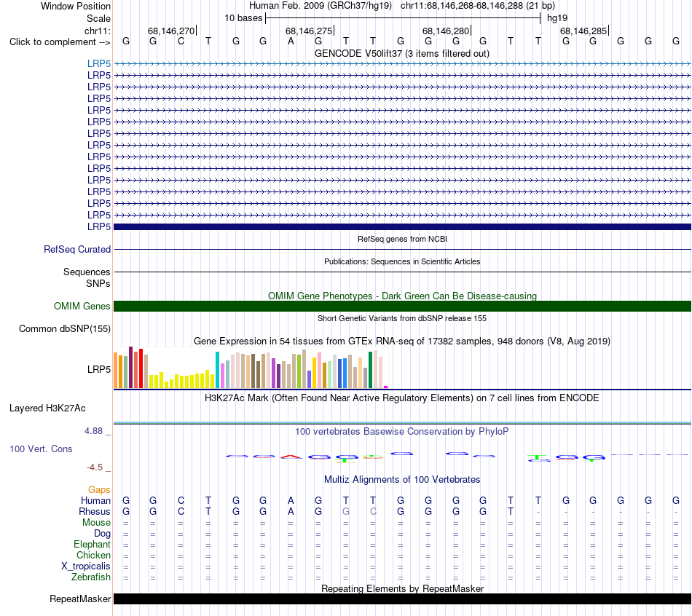
Task: Click the Gaps row label
Action: click(99, 489)
